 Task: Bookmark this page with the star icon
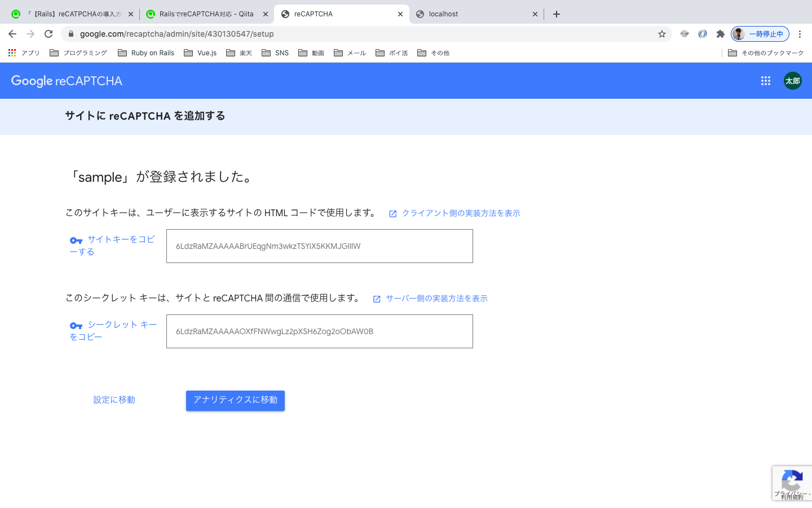[662, 34]
